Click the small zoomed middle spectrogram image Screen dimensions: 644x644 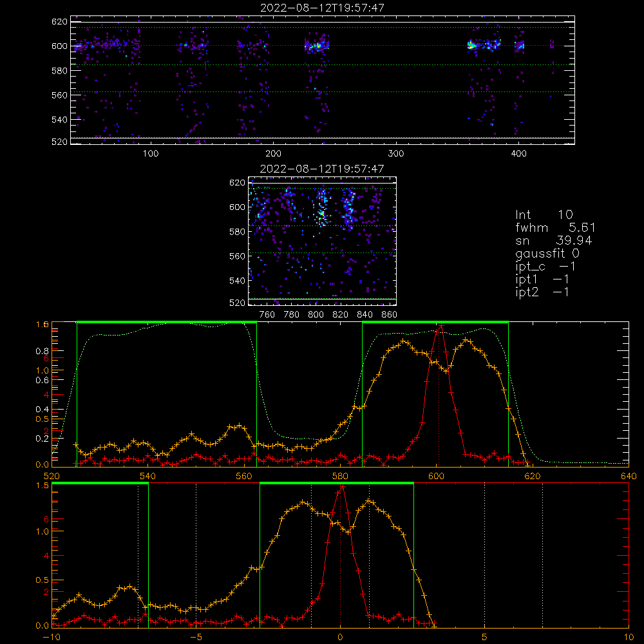click(x=323, y=241)
